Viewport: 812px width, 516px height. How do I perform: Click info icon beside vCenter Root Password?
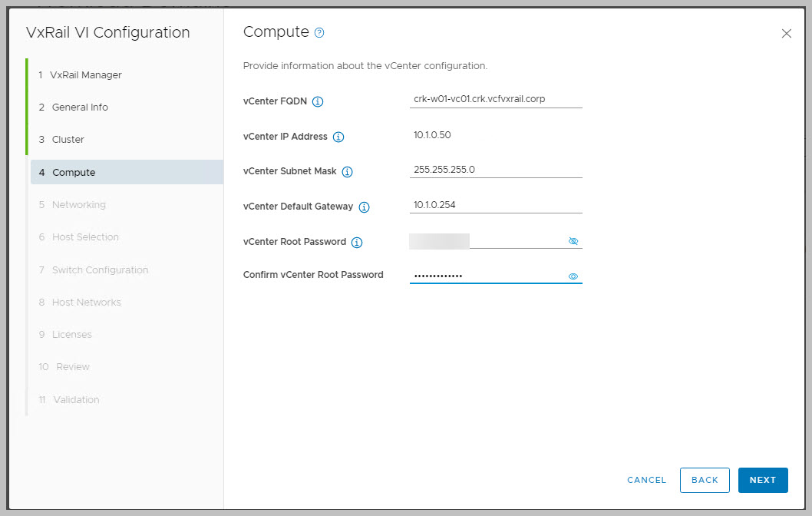pos(357,243)
